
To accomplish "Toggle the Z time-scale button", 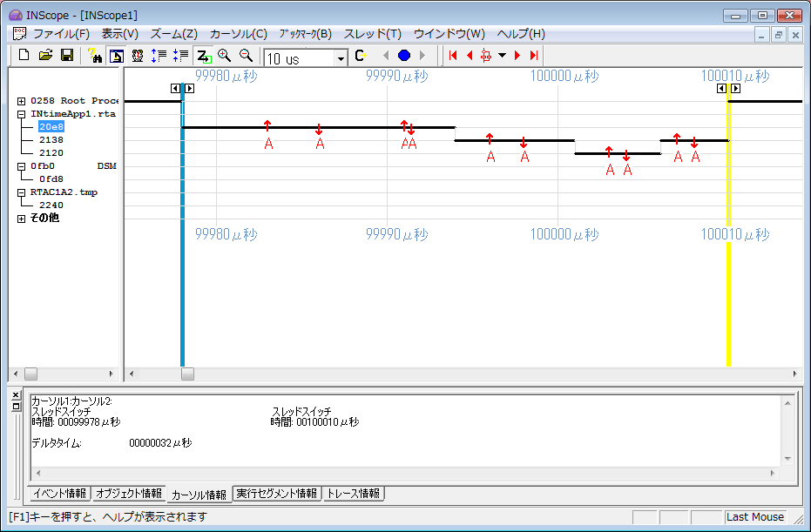I will (202, 55).
